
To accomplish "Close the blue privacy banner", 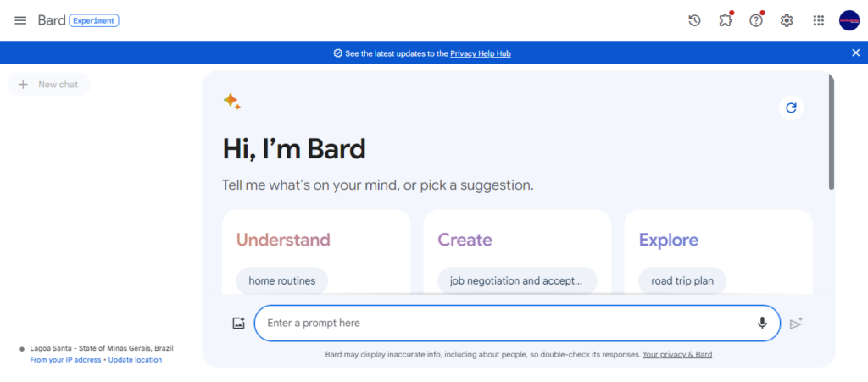I will 856,53.
